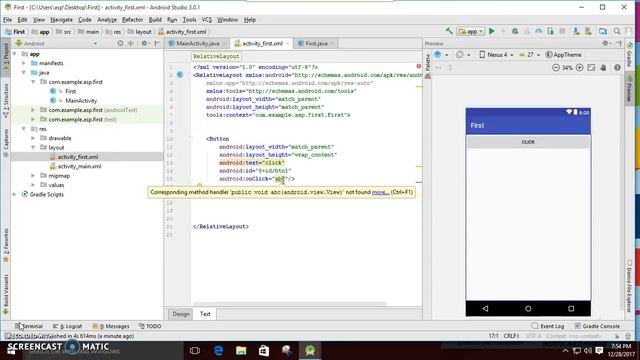Expand the values folder
Image resolution: width=640 pixels, height=360 pixels.
(x=33, y=185)
